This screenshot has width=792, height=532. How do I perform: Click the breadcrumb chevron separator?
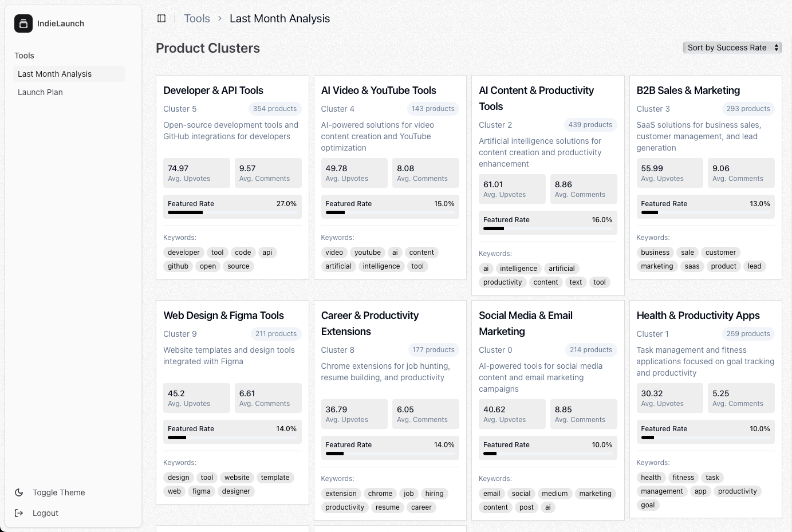pyautogui.click(x=220, y=18)
